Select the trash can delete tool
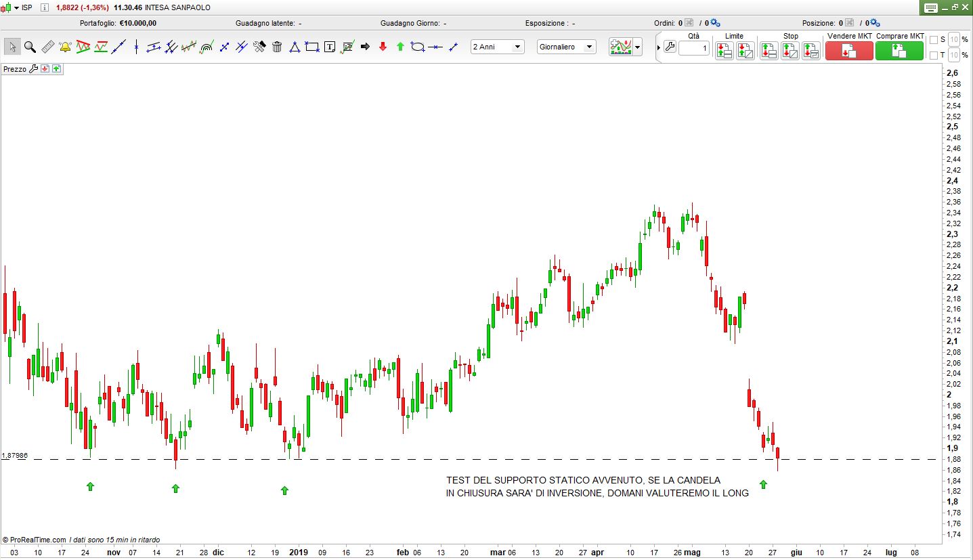973x560 pixels. coord(277,47)
